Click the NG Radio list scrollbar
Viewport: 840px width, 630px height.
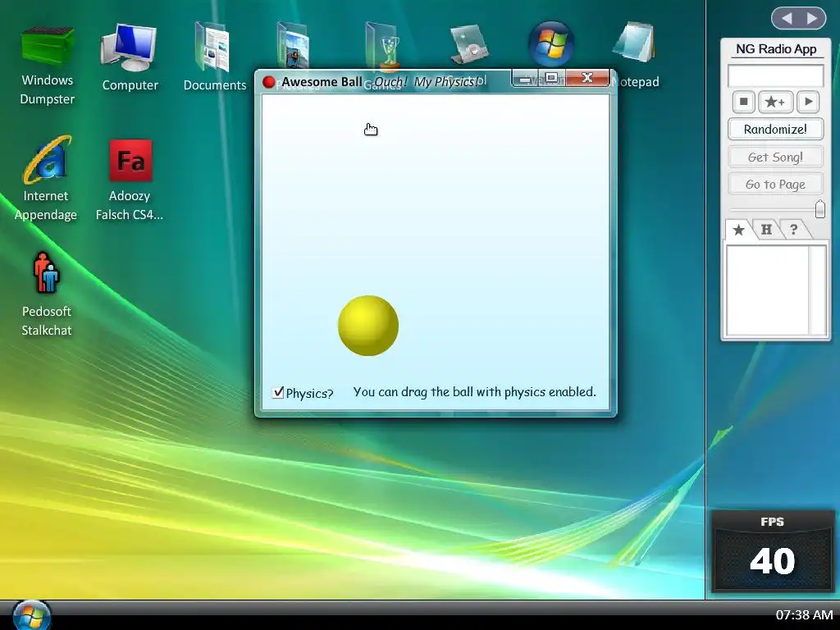click(817, 290)
